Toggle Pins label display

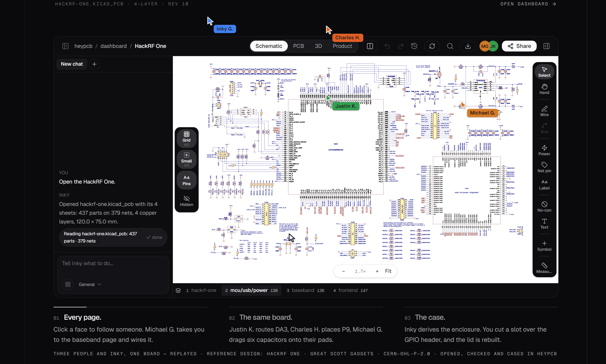pyautogui.click(x=187, y=180)
